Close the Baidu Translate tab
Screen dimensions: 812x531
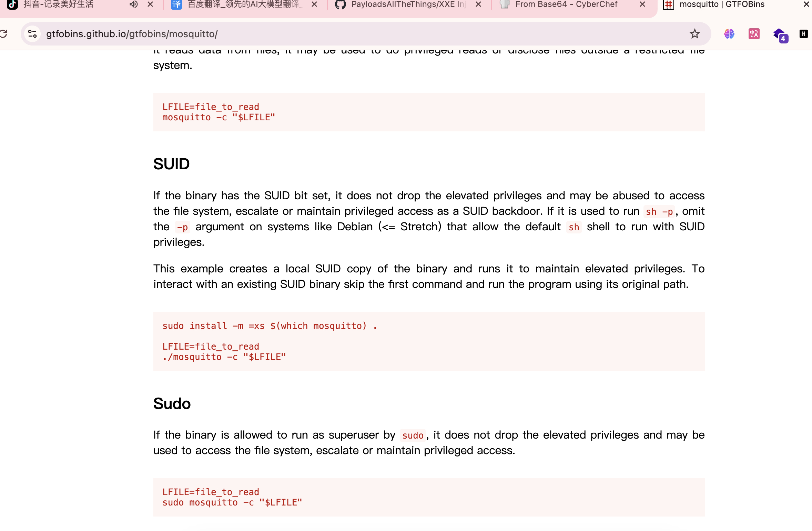click(x=314, y=4)
